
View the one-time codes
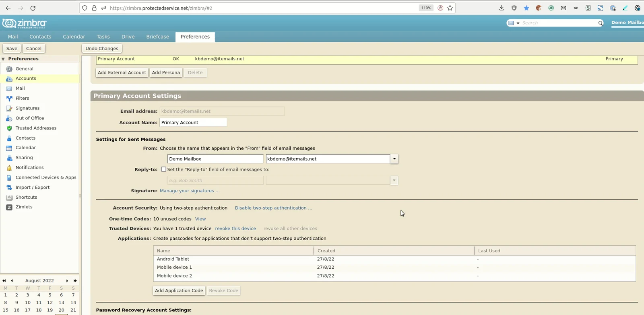[x=200, y=219]
